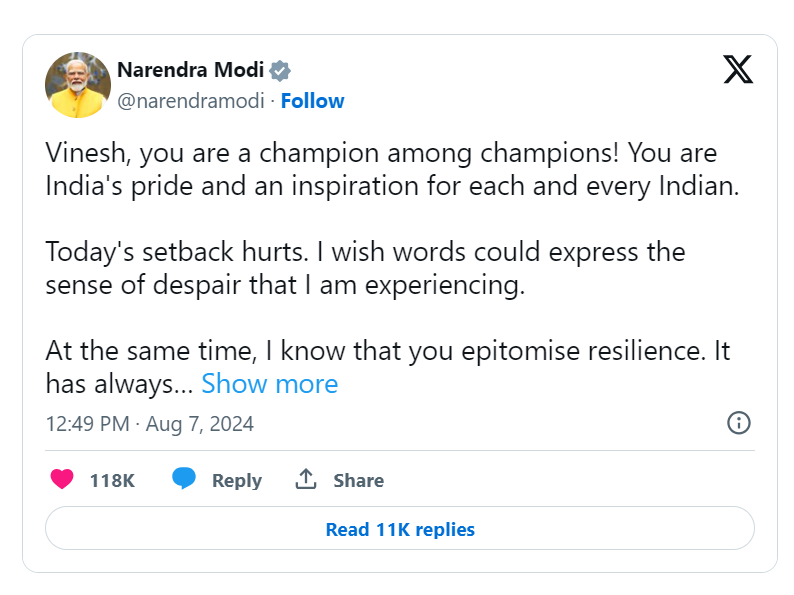Viewport: 794px width, 595px height.
Task: Click the paragraph starting "Vinesh, you are"
Action: coord(381,155)
